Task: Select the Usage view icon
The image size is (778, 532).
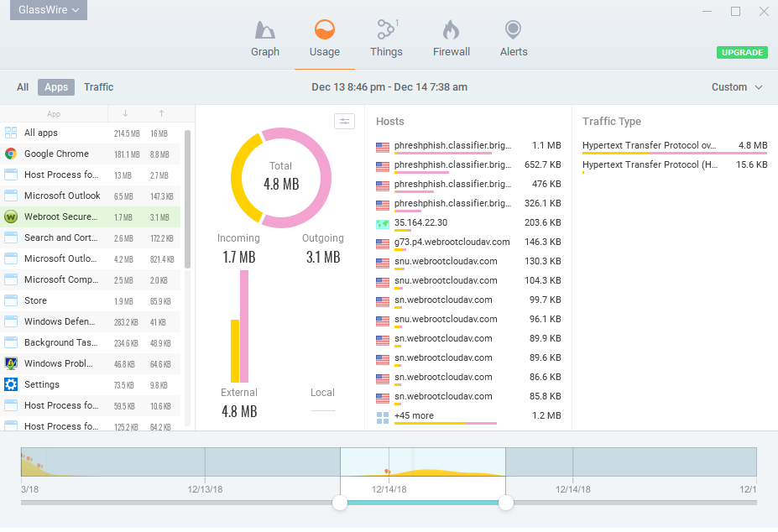Action: coord(325,29)
